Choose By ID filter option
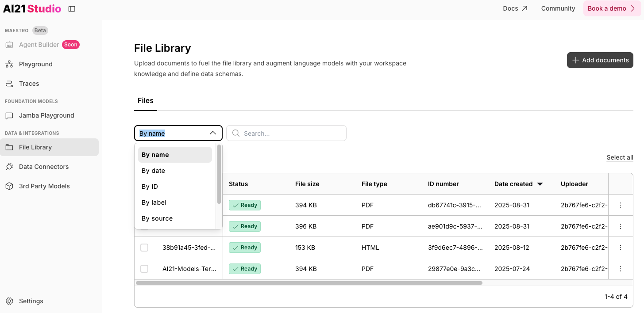The height and width of the screenshot is (313, 644). (175, 187)
